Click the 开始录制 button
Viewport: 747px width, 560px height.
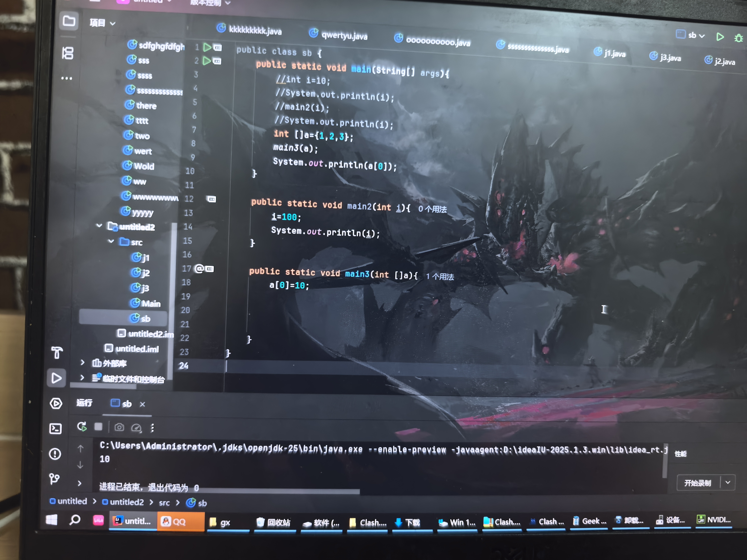click(697, 483)
